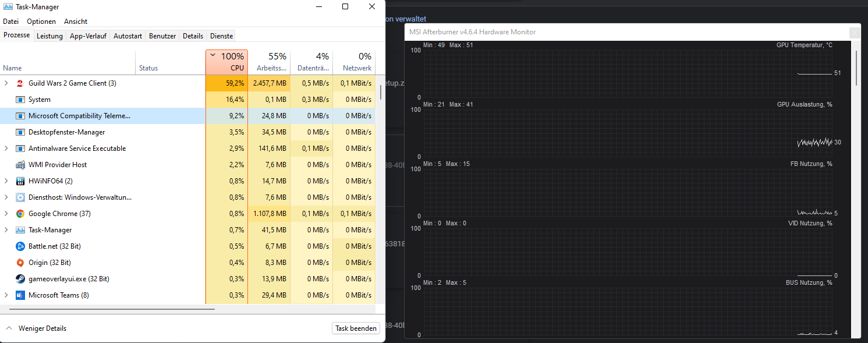Sort by the Datenträger column header
This screenshot has height=343, width=868.
(x=311, y=62)
